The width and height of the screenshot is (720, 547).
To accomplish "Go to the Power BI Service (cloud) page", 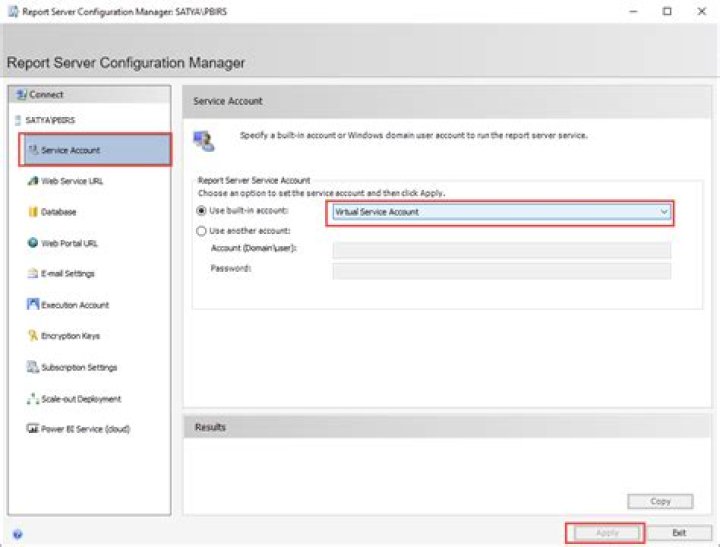I will point(85,429).
